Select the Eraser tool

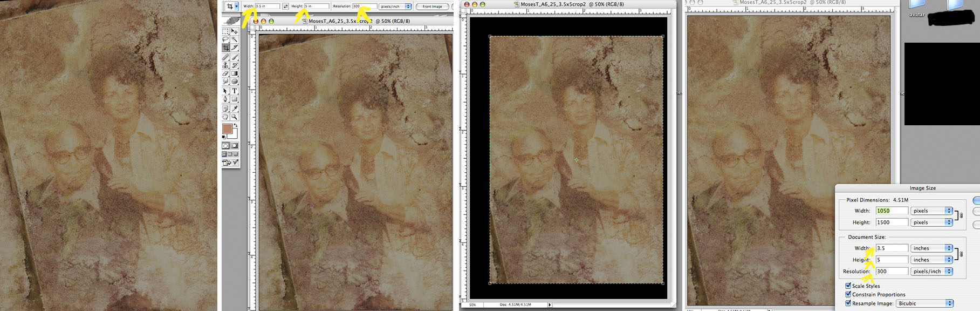(225, 73)
